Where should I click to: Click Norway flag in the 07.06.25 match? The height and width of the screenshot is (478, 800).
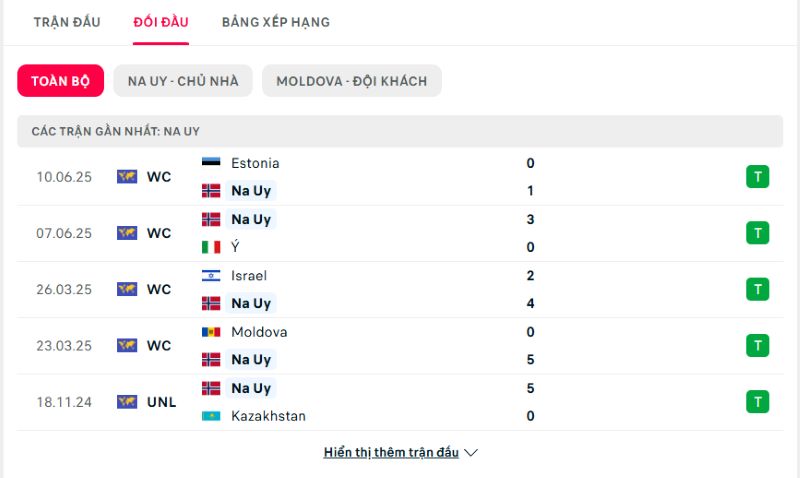pos(211,219)
